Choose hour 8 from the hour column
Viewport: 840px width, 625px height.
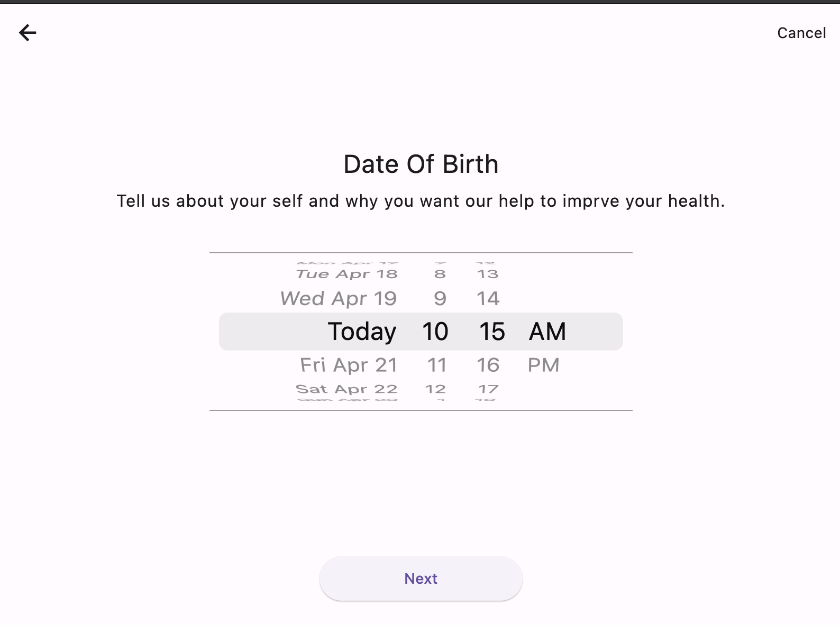(x=439, y=273)
